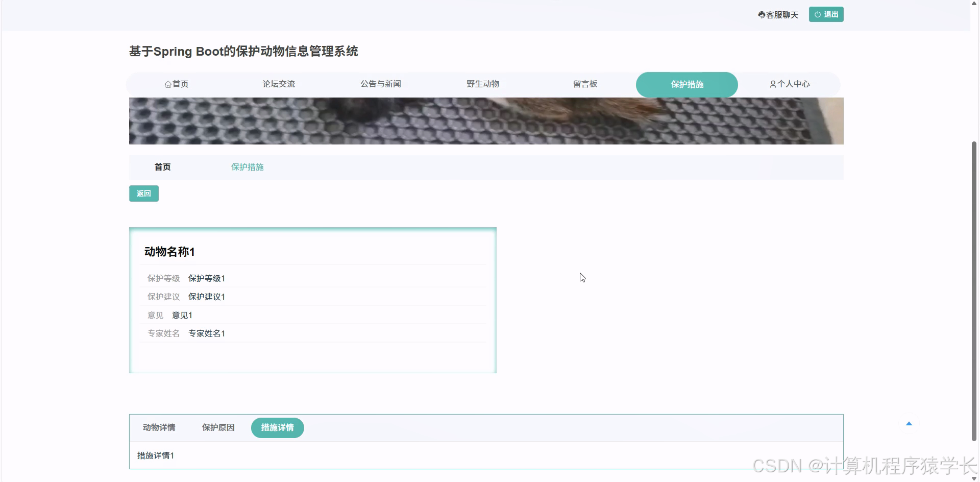Select the 野生动物 navigation tab

pyautogui.click(x=483, y=84)
